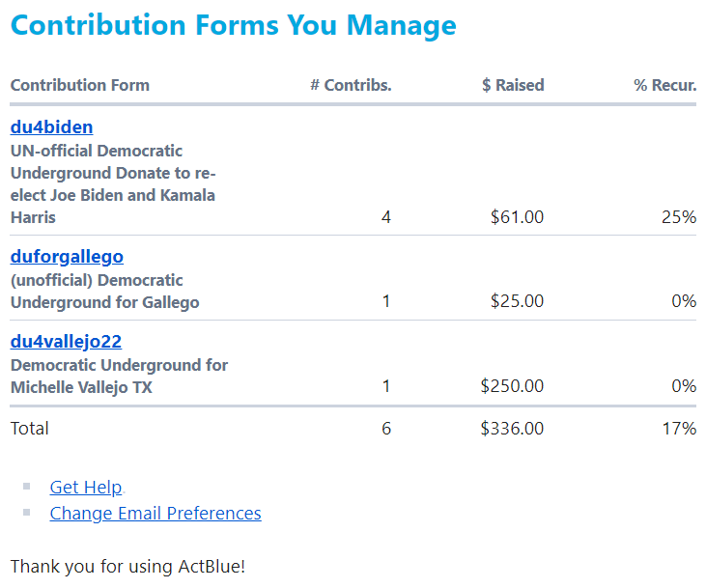Open the du4vallejo22 contribution form link

pyautogui.click(x=66, y=342)
